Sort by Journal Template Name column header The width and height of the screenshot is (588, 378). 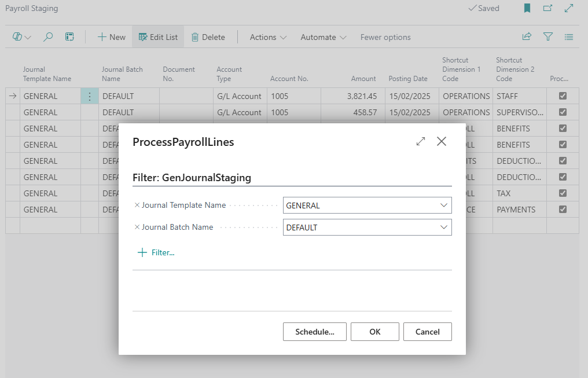47,74
